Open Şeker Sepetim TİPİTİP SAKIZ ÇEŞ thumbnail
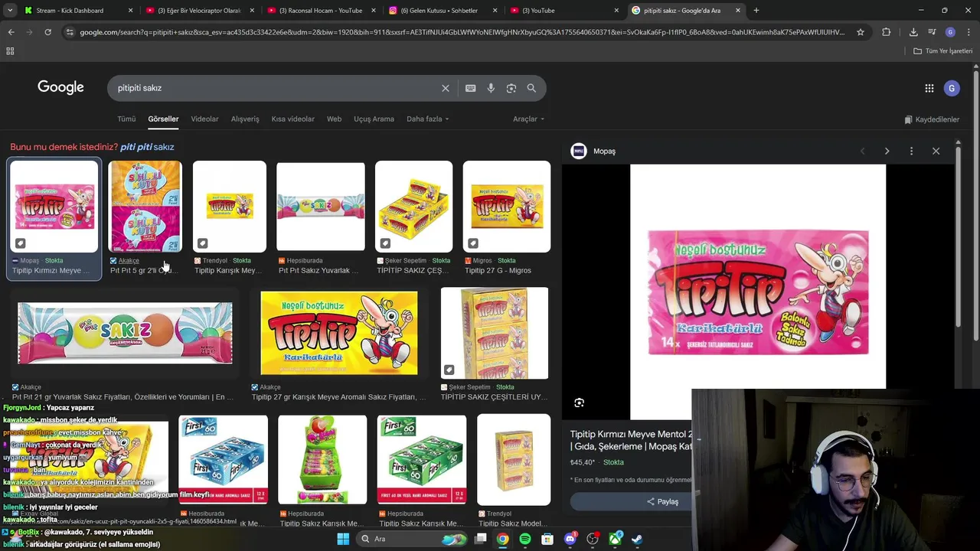The height and width of the screenshot is (551, 980). [x=413, y=207]
